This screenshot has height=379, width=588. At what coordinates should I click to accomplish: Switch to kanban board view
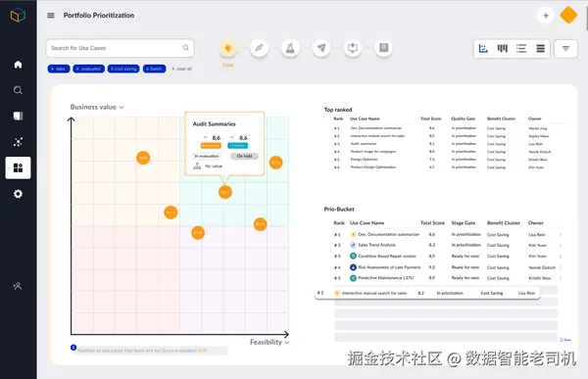coord(503,48)
